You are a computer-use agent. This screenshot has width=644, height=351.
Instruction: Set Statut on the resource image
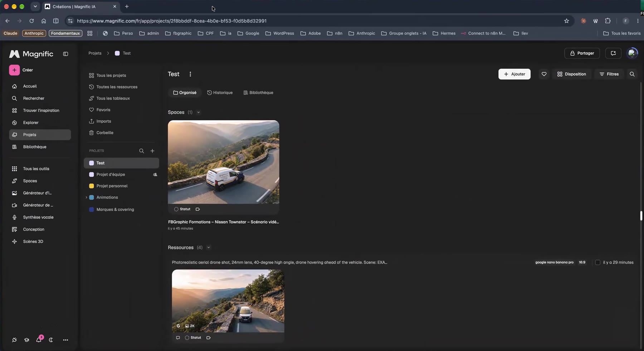pos(193,338)
